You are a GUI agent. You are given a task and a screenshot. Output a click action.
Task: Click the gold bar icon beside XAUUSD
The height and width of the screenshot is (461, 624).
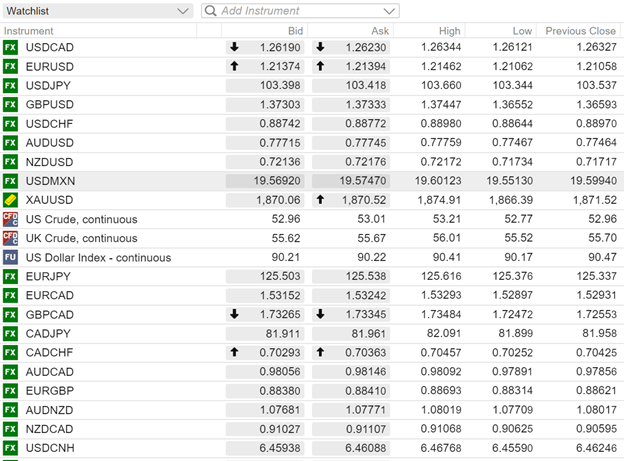[10, 200]
